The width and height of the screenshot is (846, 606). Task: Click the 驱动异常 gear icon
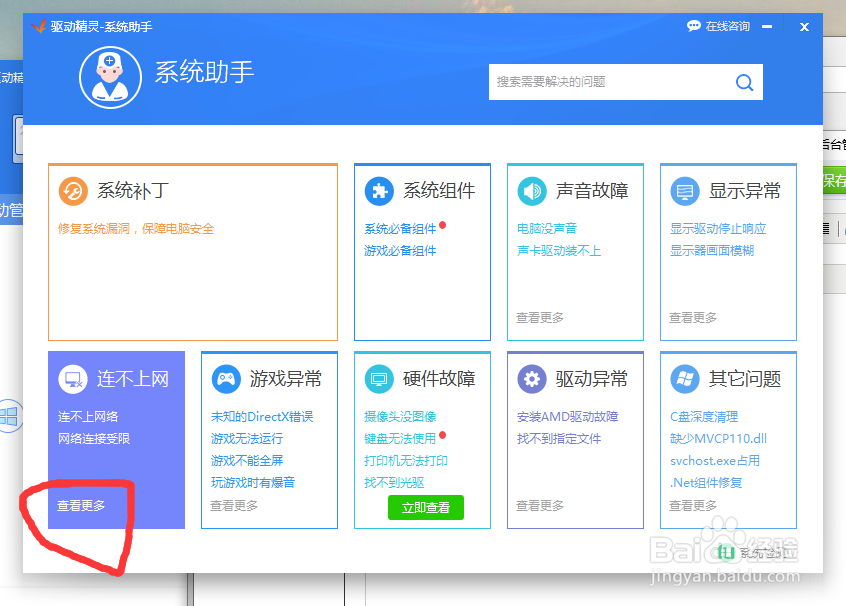tap(530, 379)
